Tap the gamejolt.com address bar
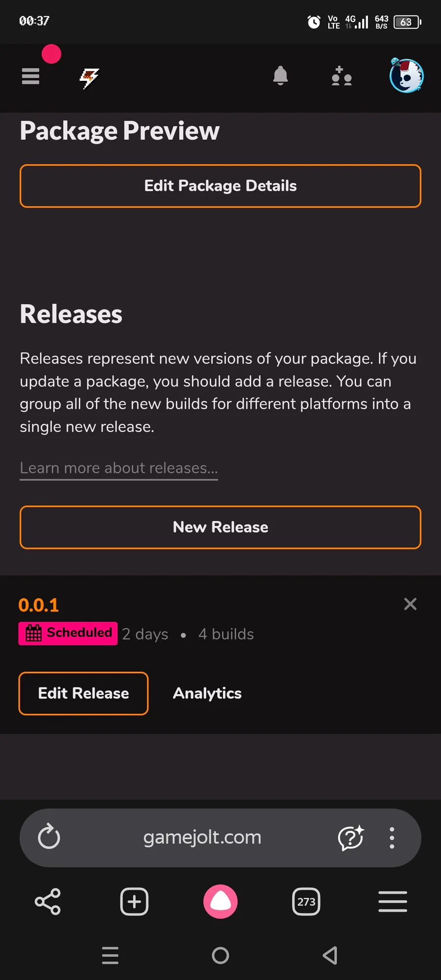 (202, 837)
